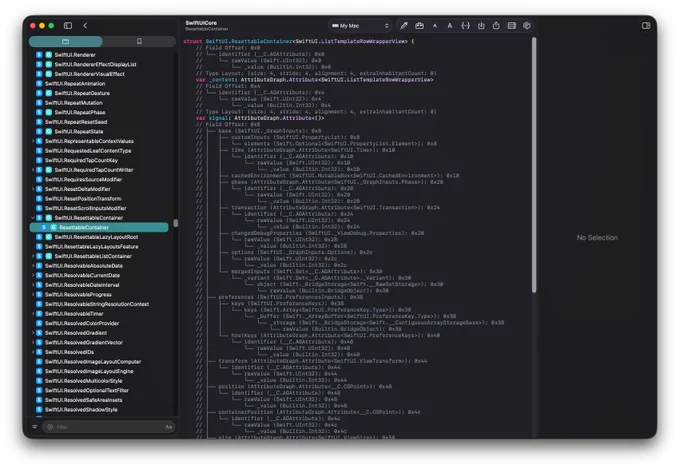Click the curly braces icon in the toolbar
Viewport: 680px width, 469px height.
[x=465, y=26]
